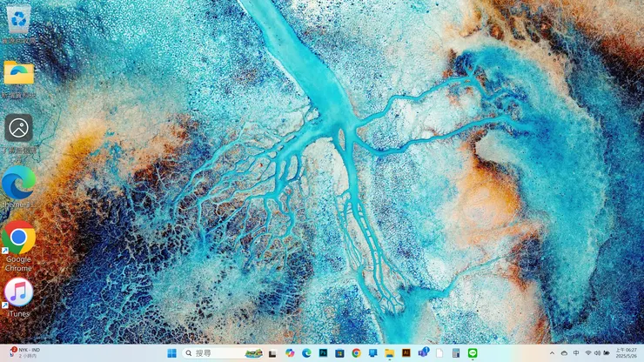
Task: Click the OneDrive cloud tray icon
Action: click(564, 353)
